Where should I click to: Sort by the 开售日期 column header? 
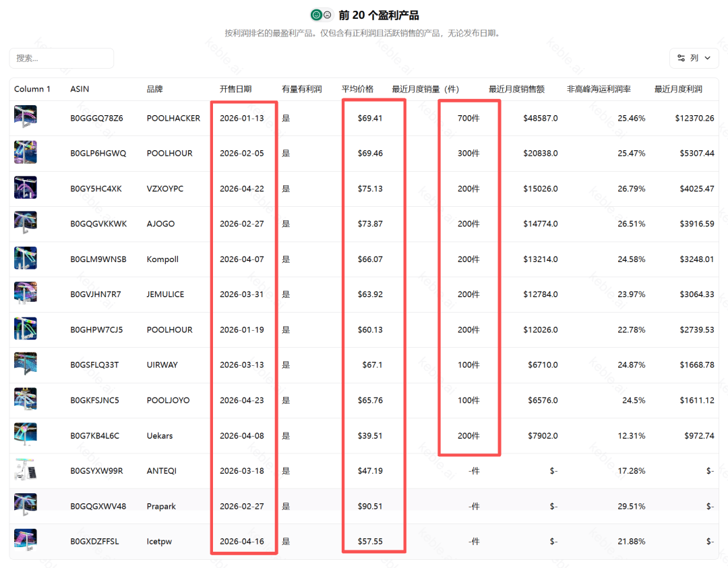pyautogui.click(x=235, y=89)
